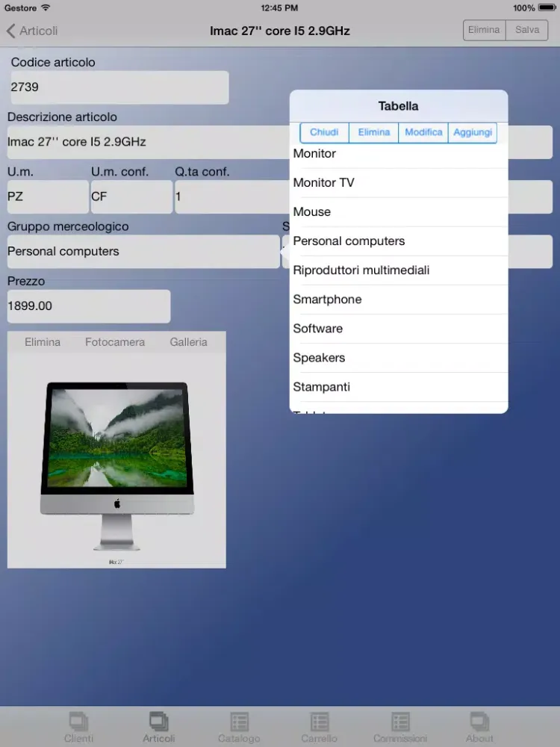Edit the U.m. field PZ
The image size is (560, 747).
coord(48,196)
